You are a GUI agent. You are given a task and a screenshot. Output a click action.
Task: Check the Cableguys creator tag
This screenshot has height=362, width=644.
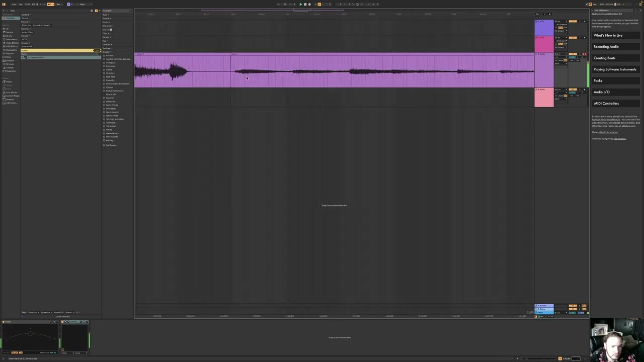click(x=104, y=63)
